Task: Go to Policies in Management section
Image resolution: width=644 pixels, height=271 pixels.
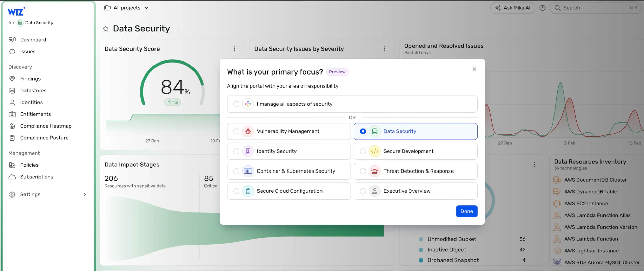Action: (x=29, y=165)
